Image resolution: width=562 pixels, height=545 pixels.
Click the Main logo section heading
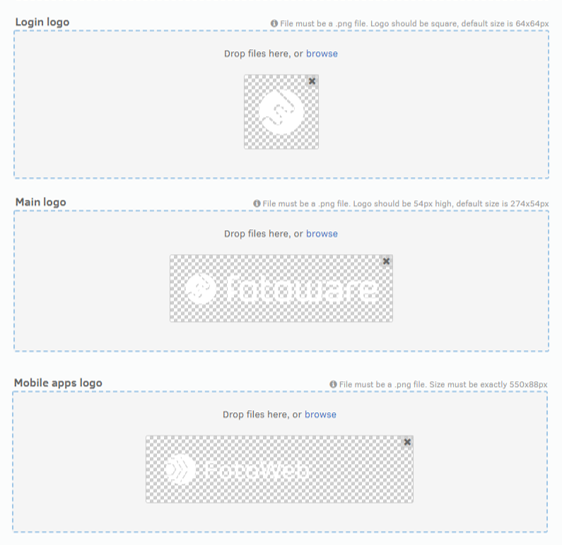point(41,202)
